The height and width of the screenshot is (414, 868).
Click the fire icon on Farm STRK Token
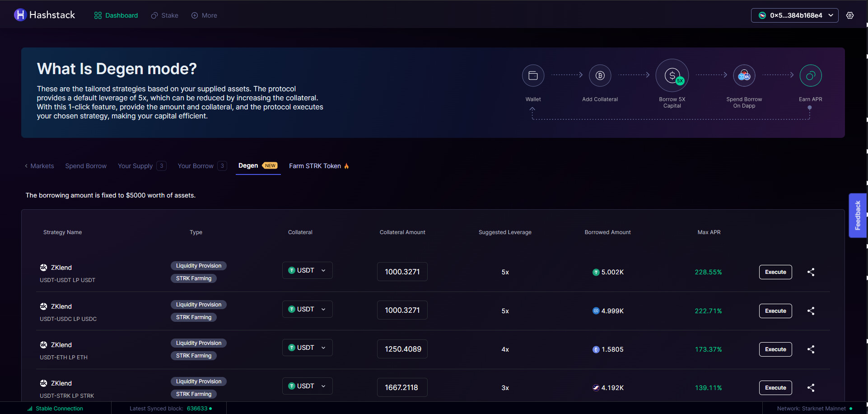(x=346, y=166)
